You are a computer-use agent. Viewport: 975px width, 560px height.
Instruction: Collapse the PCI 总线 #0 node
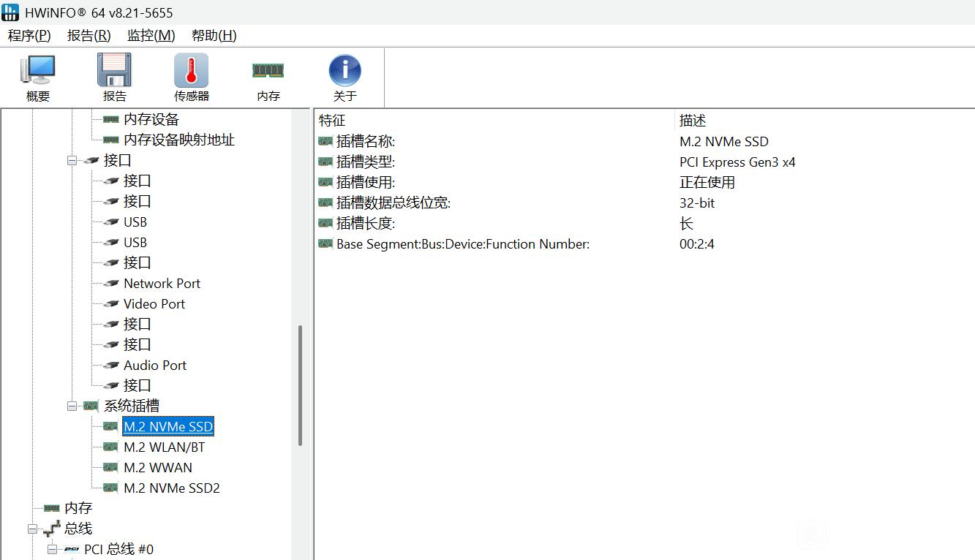pos(52,549)
